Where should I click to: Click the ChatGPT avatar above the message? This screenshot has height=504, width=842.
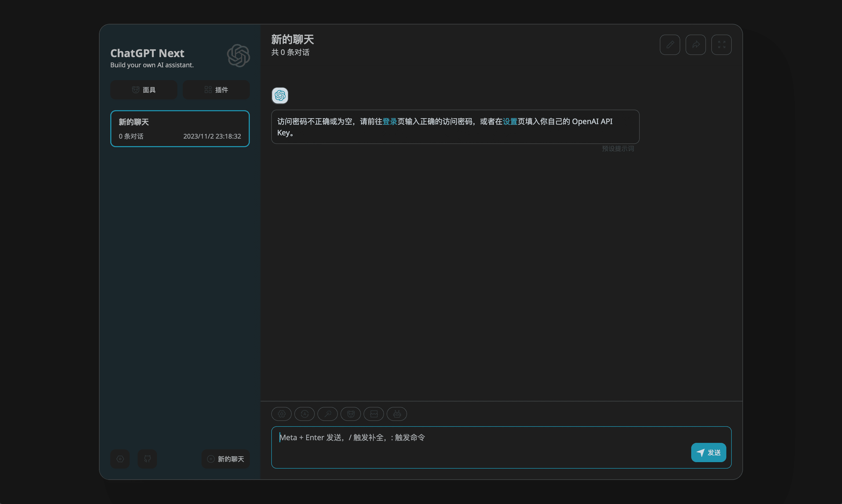[x=280, y=95]
